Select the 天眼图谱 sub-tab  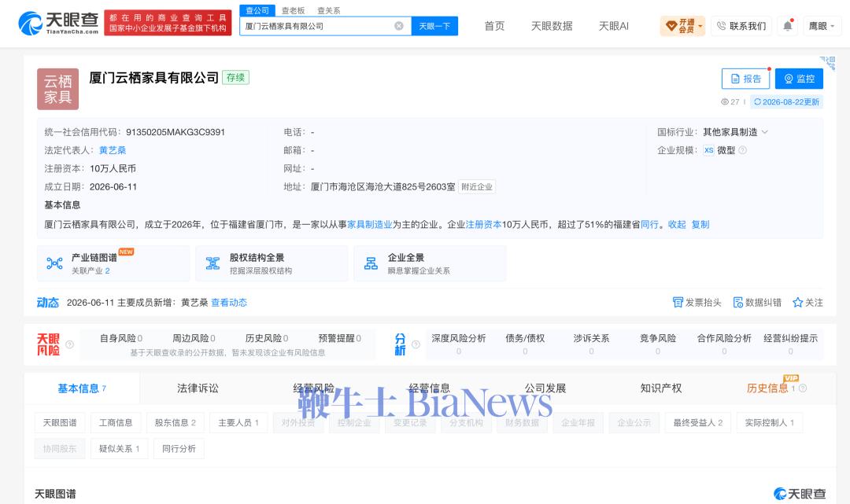coord(60,423)
